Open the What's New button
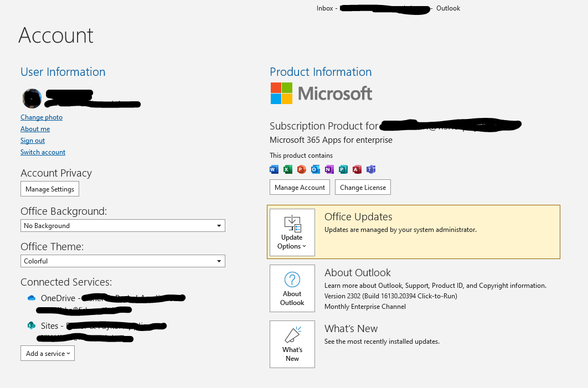The image size is (588, 388). (x=292, y=344)
